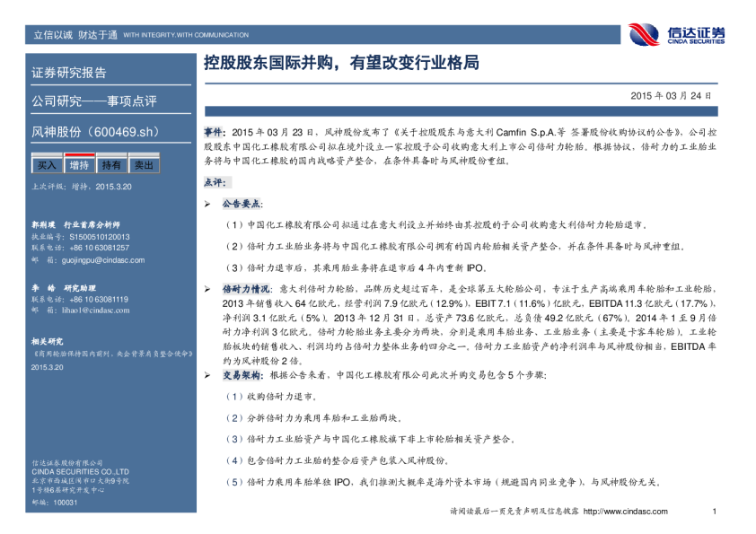The image size is (756, 534).
Task: Click the report title 控股股东国际并购
Action: 339,63
